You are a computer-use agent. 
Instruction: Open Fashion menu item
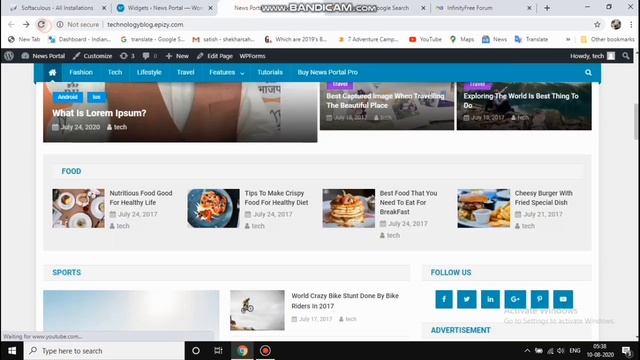(x=81, y=72)
